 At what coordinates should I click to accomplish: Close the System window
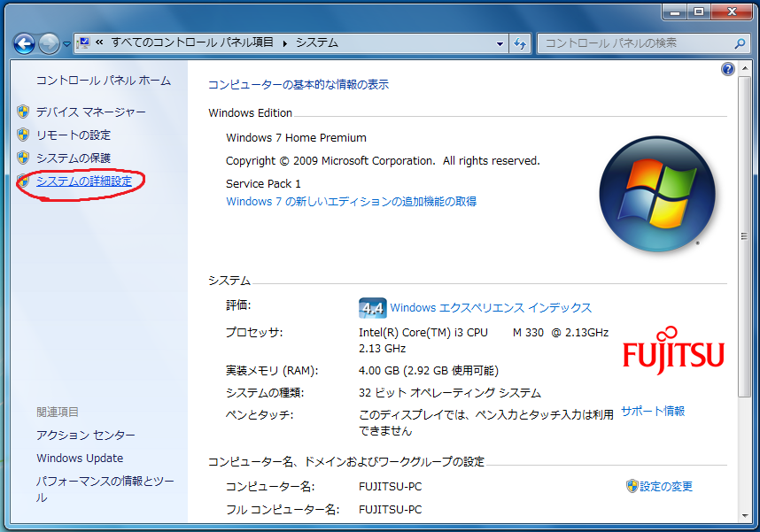pyautogui.click(x=732, y=12)
